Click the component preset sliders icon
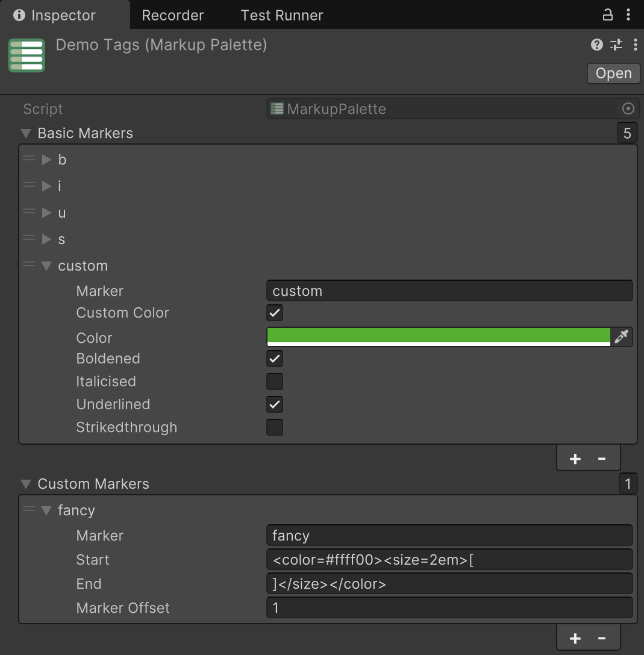The width and height of the screenshot is (644, 655). point(616,45)
